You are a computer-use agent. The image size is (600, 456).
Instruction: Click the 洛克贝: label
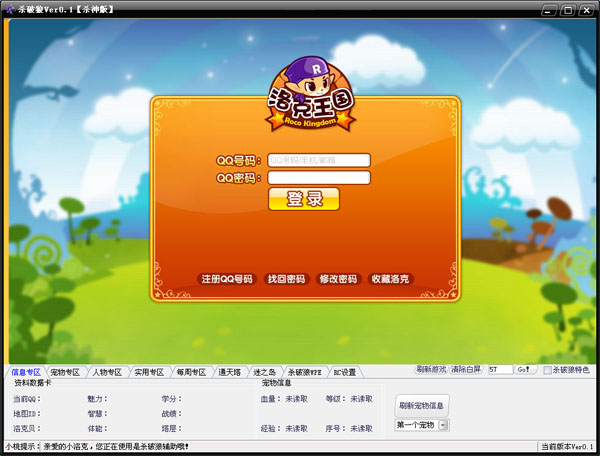pyautogui.click(x=27, y=428)
